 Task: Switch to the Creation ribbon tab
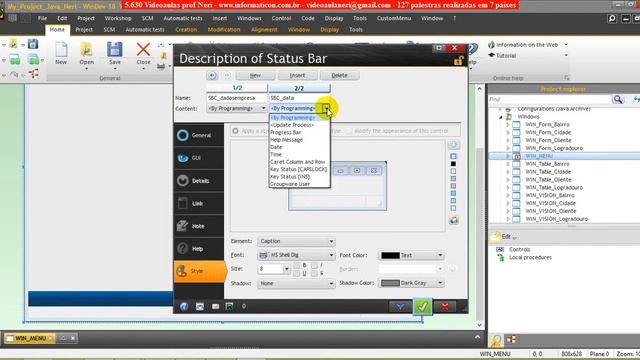point(186,30)
